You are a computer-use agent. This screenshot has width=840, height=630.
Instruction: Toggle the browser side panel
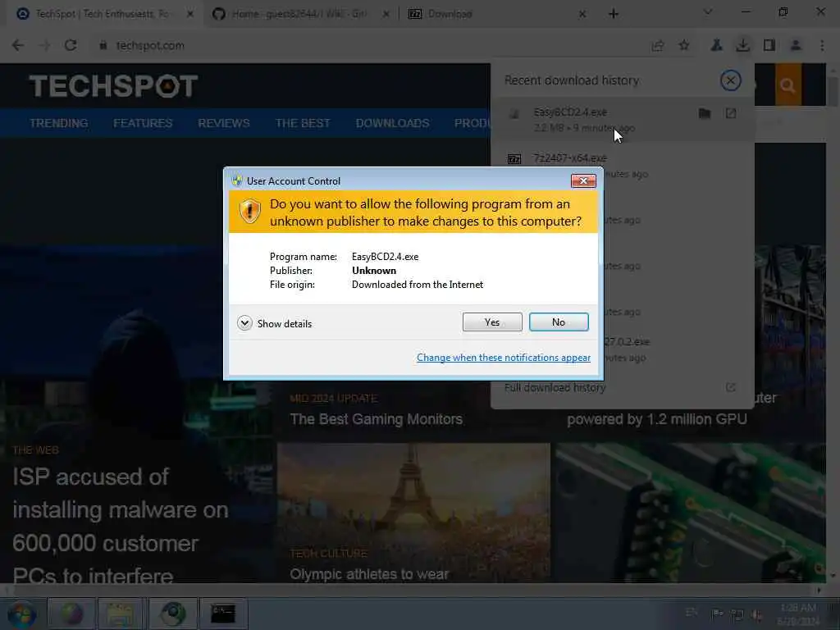click(769, 46)
